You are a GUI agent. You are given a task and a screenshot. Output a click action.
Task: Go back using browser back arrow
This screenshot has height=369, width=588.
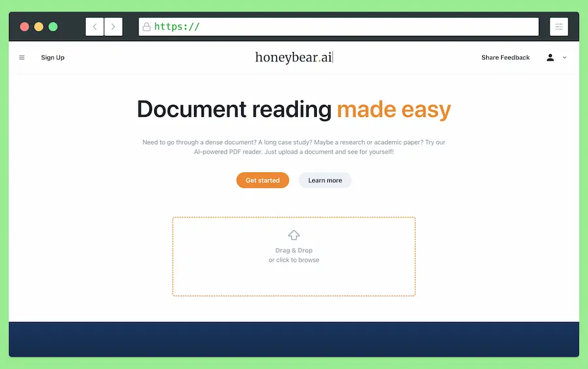coord(95,27)
